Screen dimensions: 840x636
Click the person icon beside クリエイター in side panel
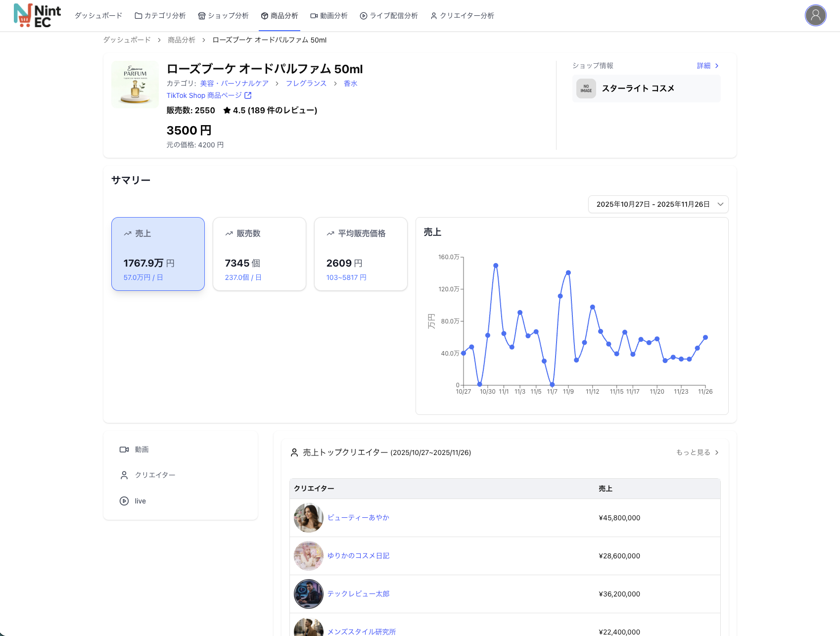click(x=124, y=475)
